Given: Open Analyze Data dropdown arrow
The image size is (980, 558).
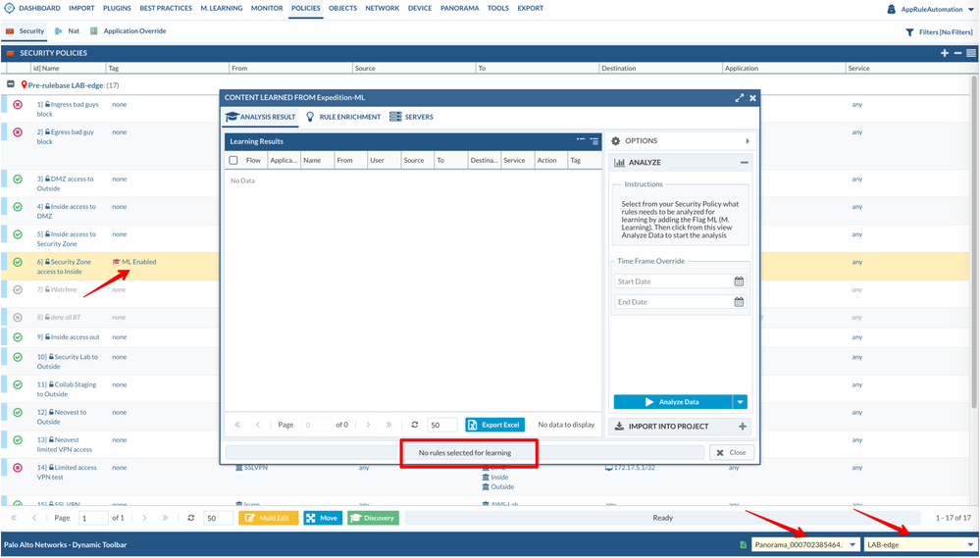Looking at the screenshot, I should tap(740, 402).
